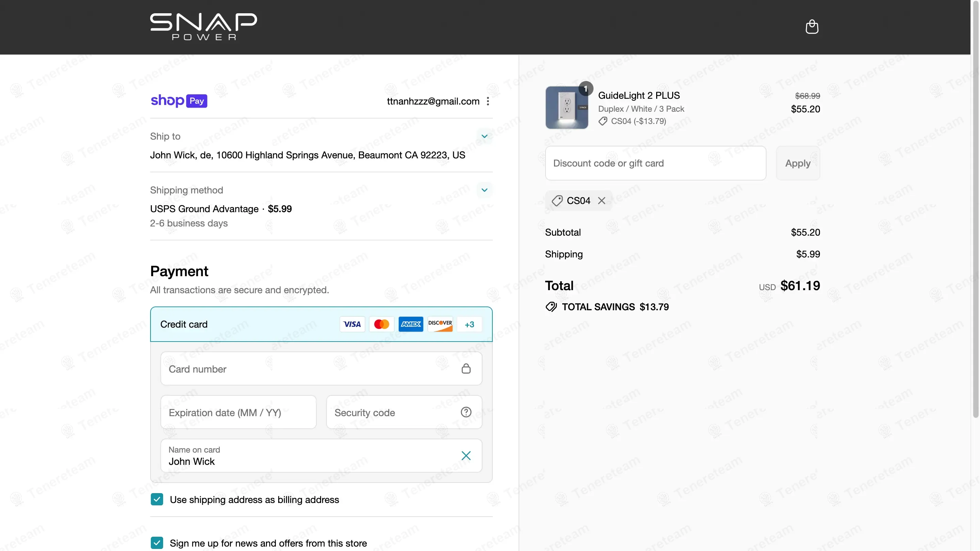Click the card number lock icon

tap(465, 368)
